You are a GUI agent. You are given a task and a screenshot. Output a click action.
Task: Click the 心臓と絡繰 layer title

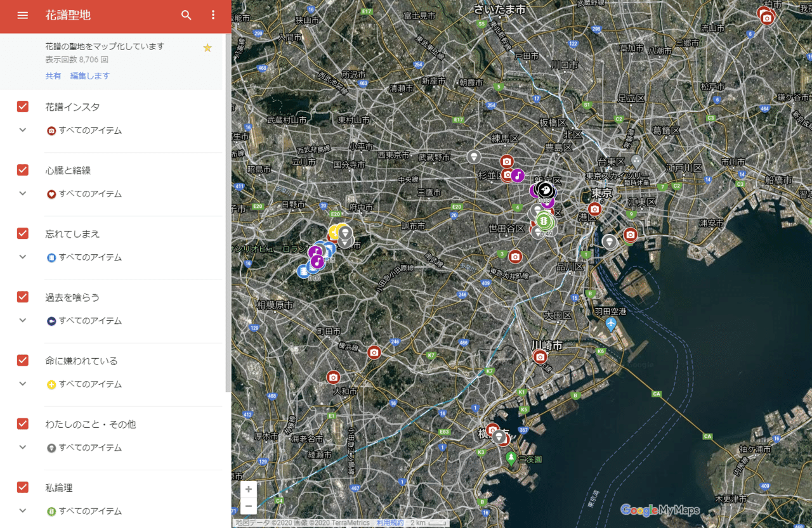point(68,171)
